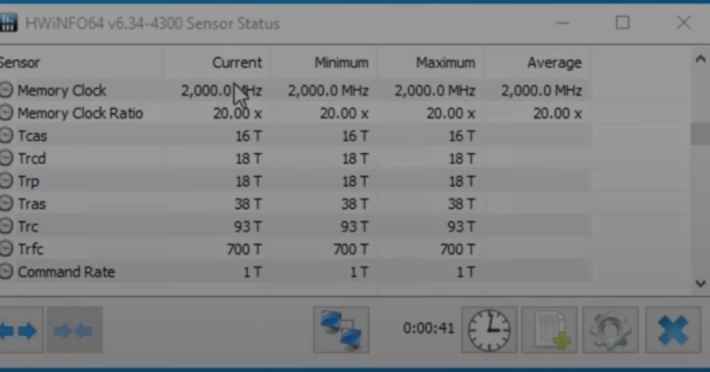Select the Trfc sensor row
This screenshot has width=710, height=372.
pyautogui.click(x=295, y=249)
